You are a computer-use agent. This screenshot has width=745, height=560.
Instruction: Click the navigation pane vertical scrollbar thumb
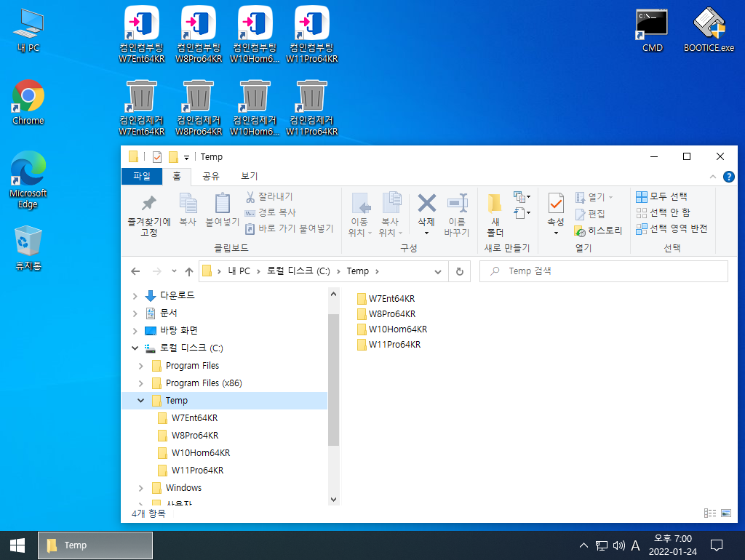(333, 379)
